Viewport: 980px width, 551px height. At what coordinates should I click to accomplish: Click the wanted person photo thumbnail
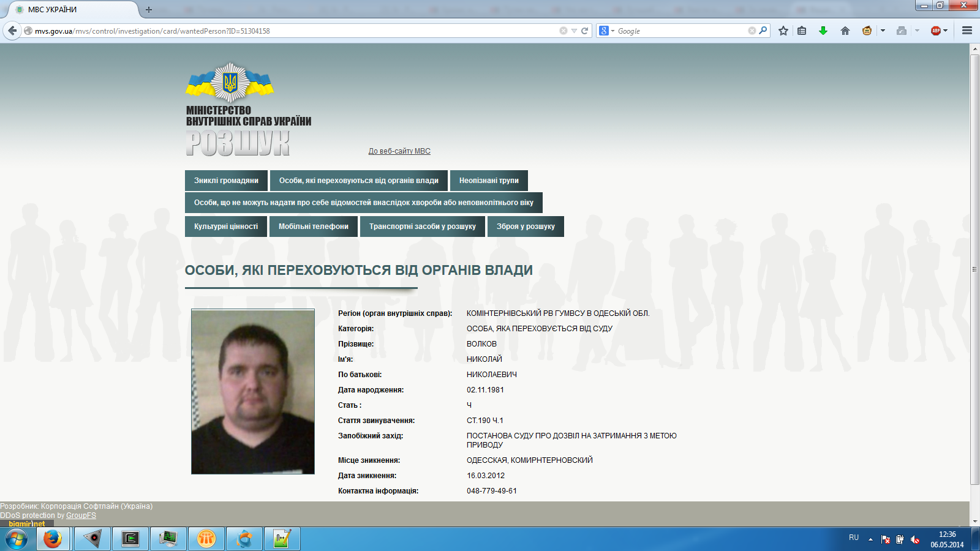coord(253,392)
